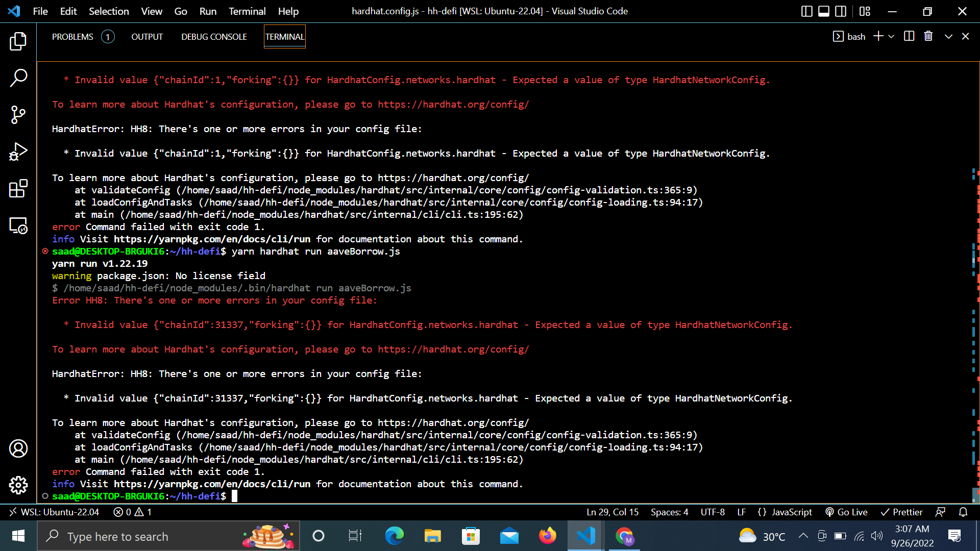Open the File menu
Image resolution: width=980 pixels, height=551 pixels.
point(40,11)
